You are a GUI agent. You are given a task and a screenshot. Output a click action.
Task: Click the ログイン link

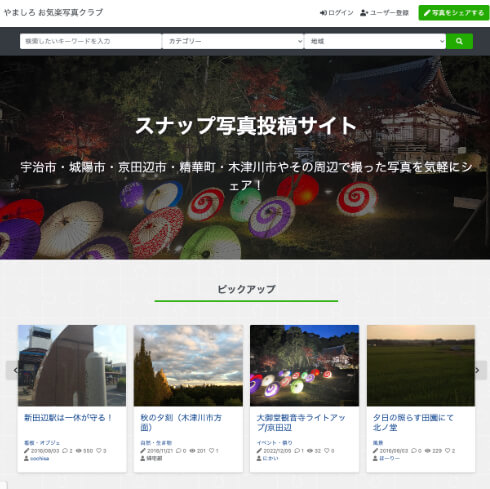click(x=336, y=13)
